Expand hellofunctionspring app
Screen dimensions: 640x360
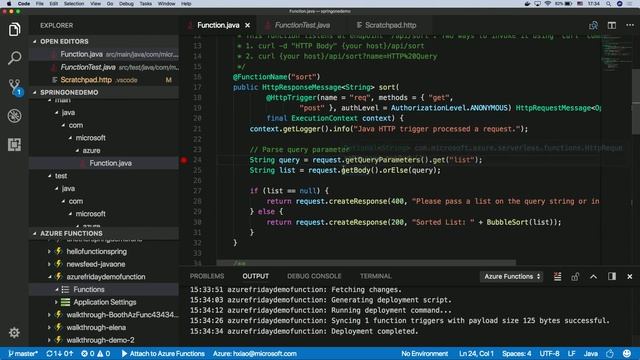point(49,251)
